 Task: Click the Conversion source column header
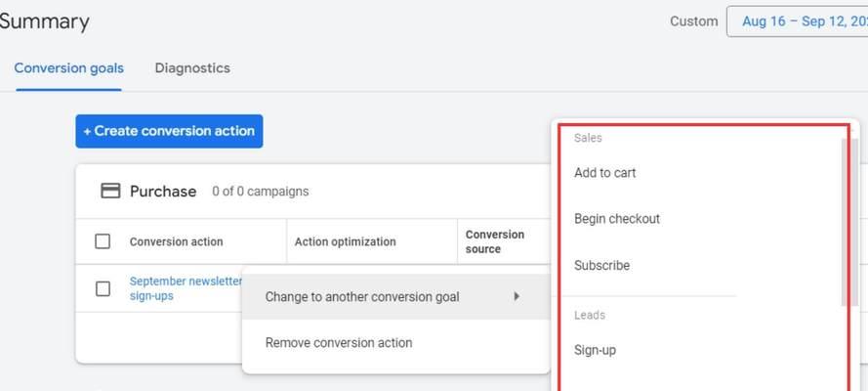(x=494, y=242)
